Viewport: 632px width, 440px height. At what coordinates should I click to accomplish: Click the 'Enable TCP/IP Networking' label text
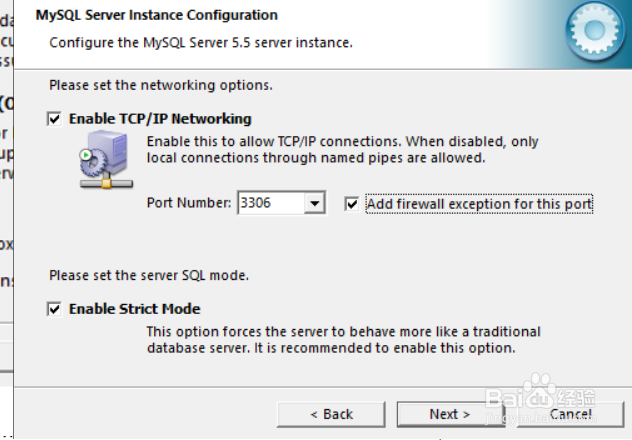160,119
